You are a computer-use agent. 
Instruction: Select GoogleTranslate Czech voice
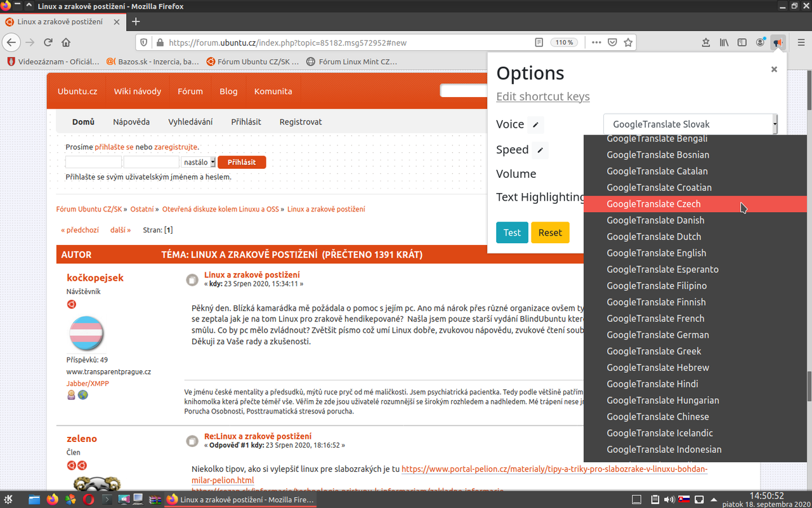[695, 204]
